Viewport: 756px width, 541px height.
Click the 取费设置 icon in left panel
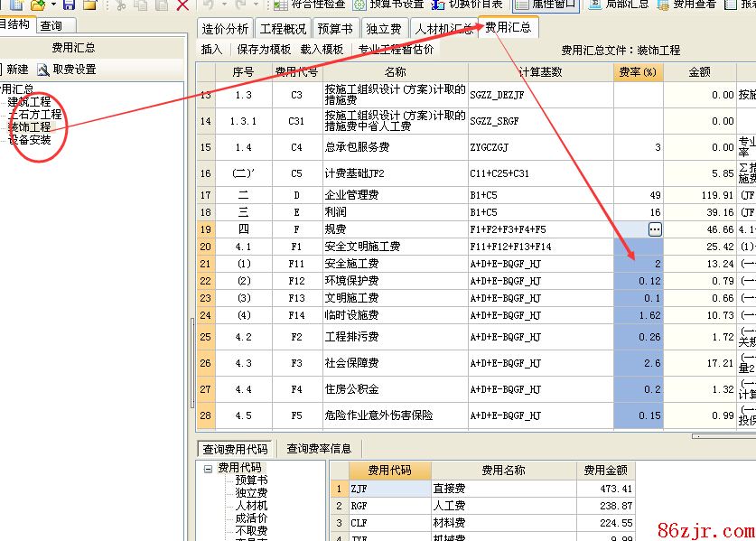click(x=67, y=70)
